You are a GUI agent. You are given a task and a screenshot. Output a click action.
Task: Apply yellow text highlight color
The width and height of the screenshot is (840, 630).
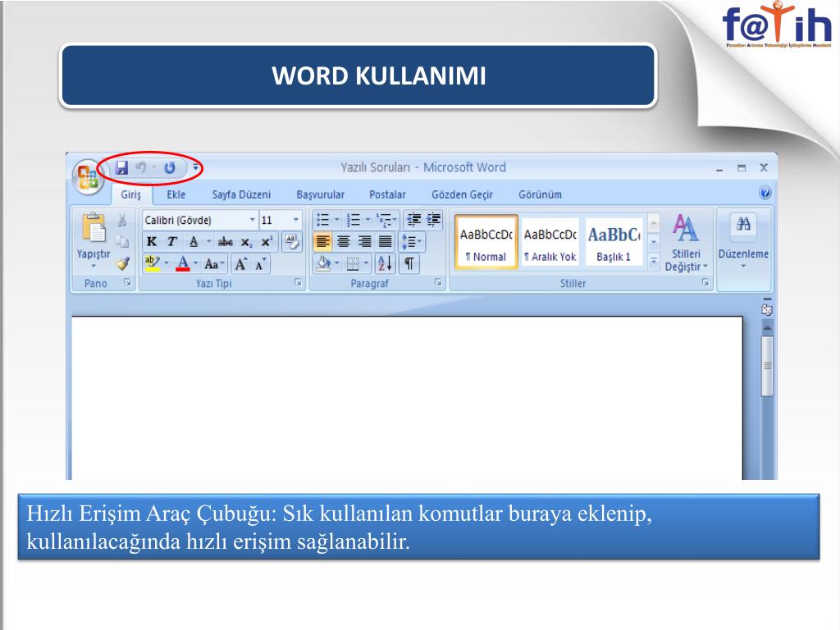pyautogui.click(x=152, y=263)
